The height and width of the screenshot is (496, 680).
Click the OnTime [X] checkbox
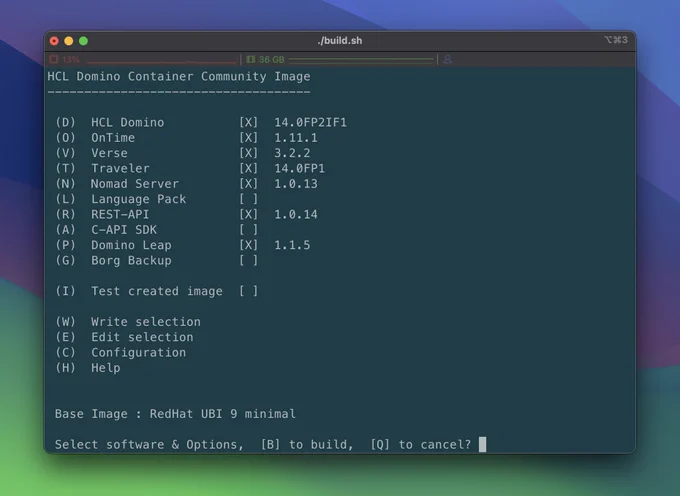click(248, 138)
